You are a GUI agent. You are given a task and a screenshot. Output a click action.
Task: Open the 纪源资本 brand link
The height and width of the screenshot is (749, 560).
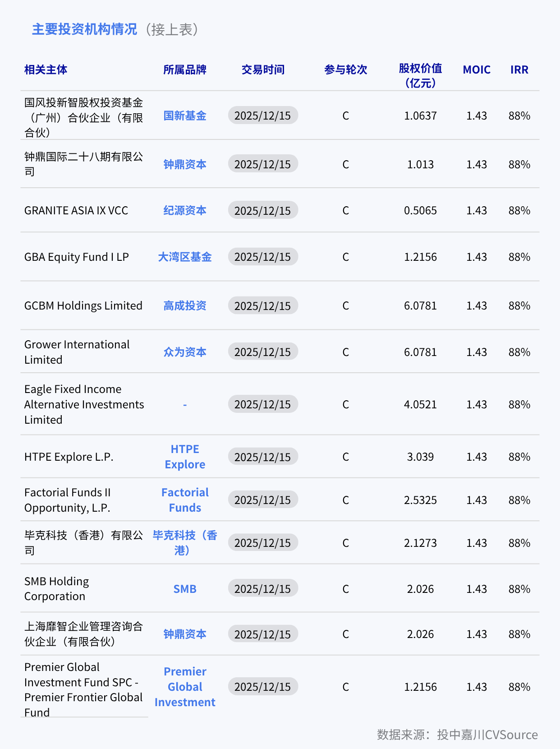(x=185, y=211)
